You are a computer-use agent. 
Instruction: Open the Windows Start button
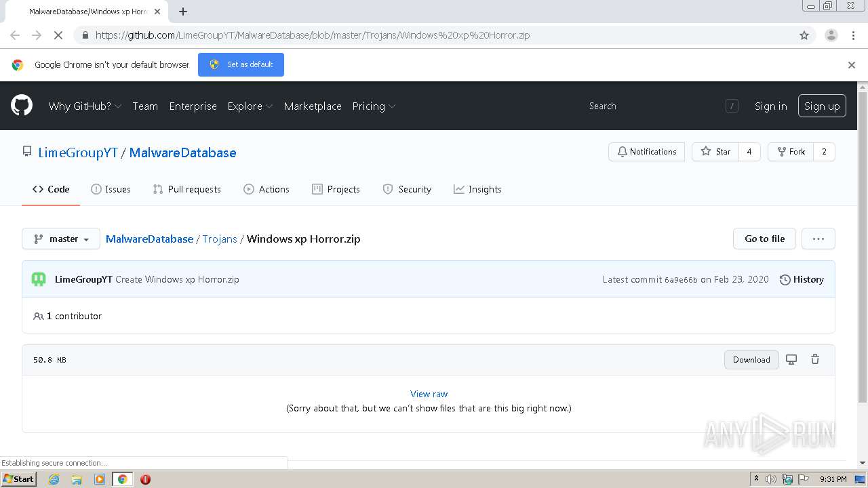[x=18, y=479]
